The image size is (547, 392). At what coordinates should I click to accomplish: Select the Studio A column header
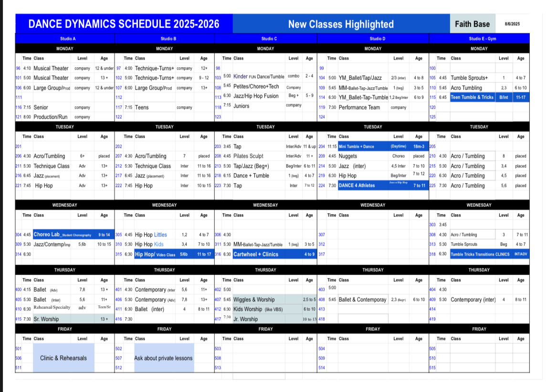[68, 39]
